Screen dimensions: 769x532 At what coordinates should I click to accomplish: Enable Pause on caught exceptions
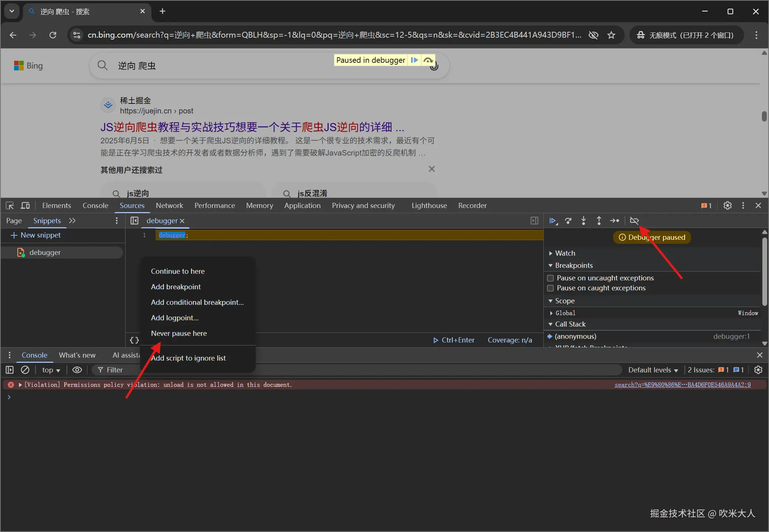point(550,288)
